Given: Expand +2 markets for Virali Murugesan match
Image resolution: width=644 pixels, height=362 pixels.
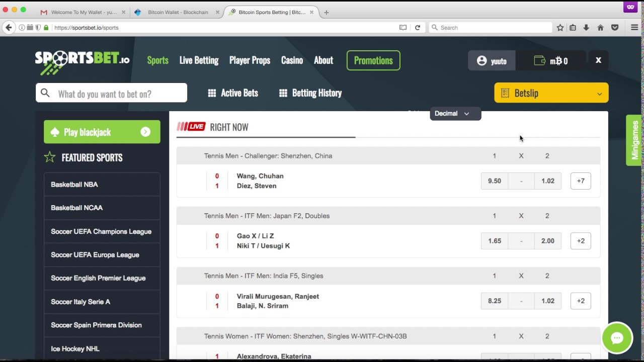Looking at the screenshot, I should (x=581, y=301).
